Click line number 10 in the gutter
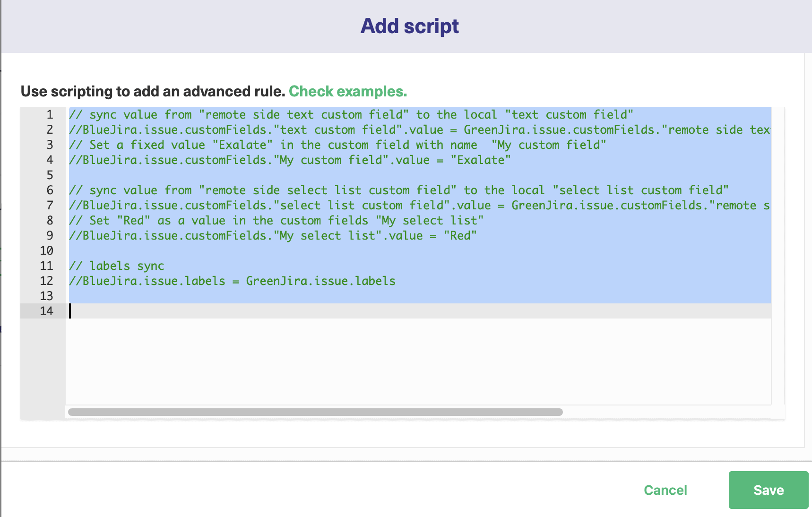Screen dimensions: 812x517 [x=47, y=250]
